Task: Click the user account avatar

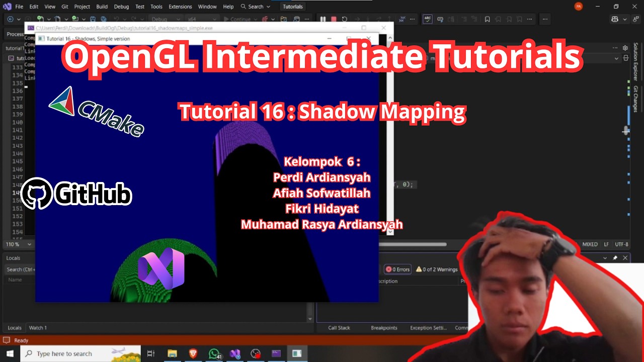Action: [x=579, y=7]
